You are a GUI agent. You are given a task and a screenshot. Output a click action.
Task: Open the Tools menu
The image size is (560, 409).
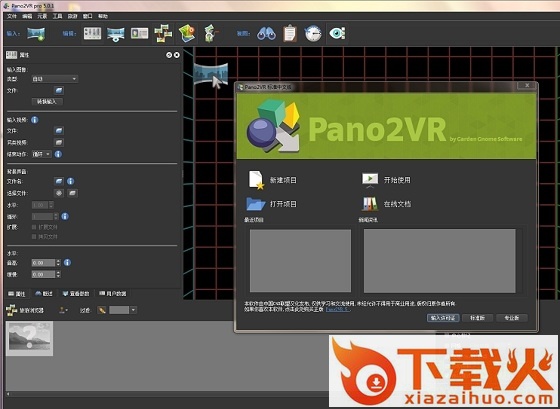(x=57, y=16)
